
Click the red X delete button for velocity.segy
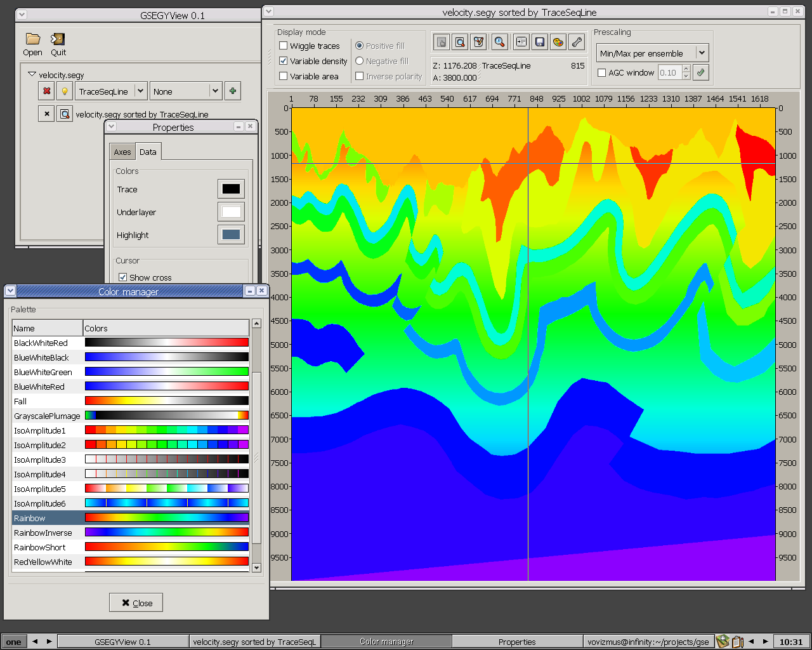(x=46, y=91)
